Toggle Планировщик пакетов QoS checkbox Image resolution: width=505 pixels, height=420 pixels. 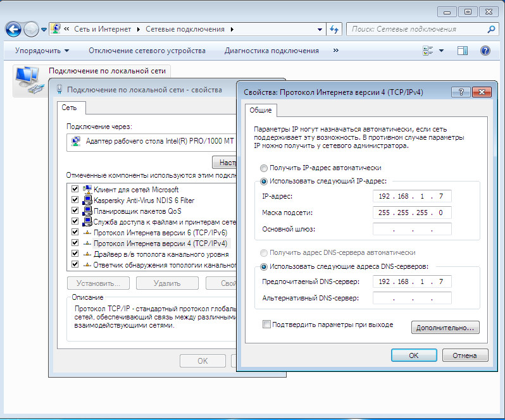coord(75,211)
